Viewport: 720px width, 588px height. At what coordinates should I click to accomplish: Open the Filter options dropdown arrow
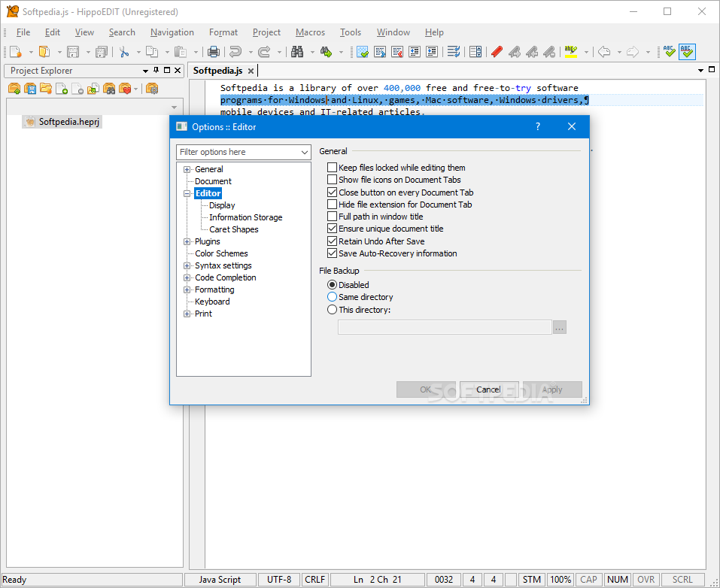tap(305, 152)
